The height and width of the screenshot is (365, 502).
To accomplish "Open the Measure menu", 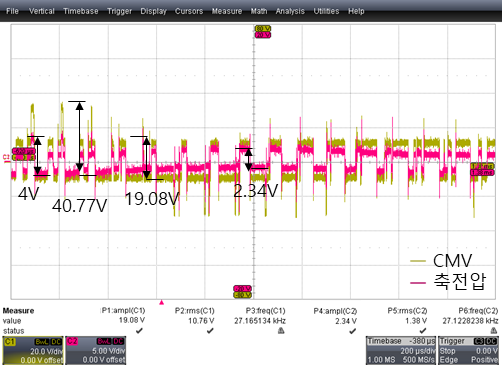I will [227, 11].
